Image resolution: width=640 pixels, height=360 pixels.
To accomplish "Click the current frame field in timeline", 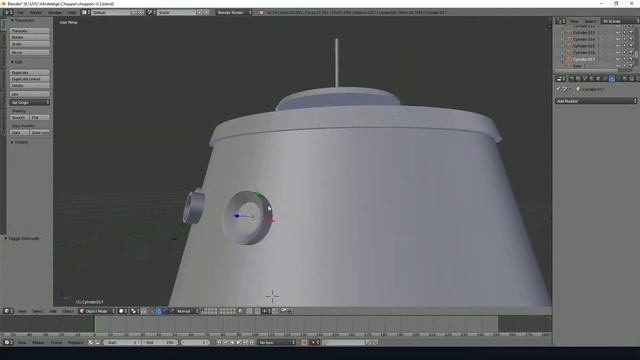I will [x=195, y=342].
